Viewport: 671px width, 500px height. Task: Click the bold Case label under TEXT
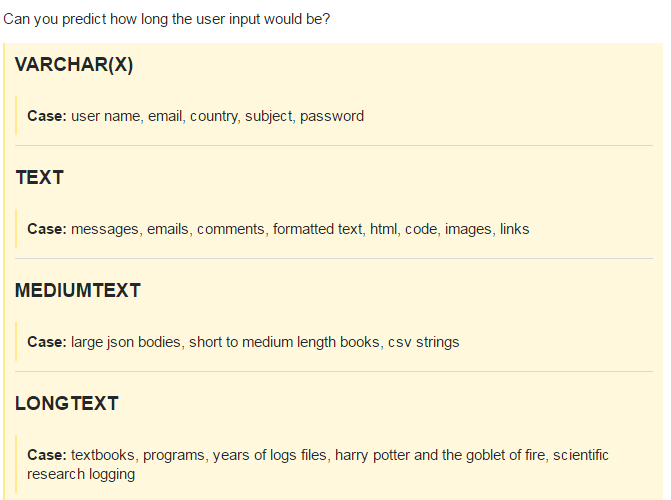coord(46,229)
